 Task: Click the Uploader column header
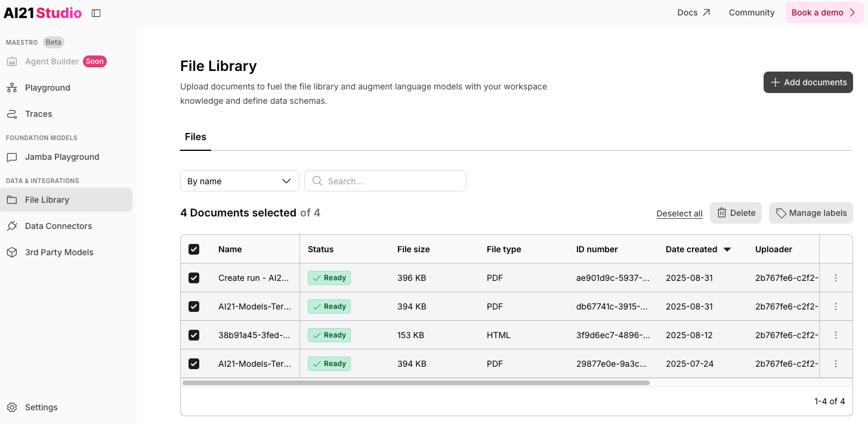(774, 249)
